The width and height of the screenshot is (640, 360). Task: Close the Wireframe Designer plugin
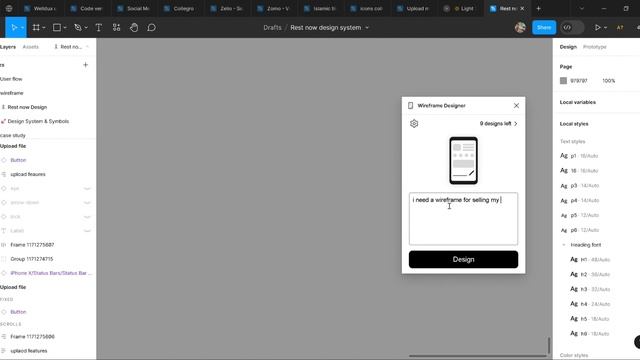(x=516, y=105)
